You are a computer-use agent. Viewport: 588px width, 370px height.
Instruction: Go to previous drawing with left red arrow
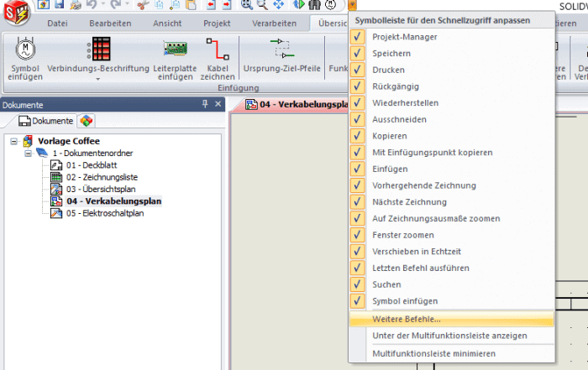pyautogui.click(x=211, y=4)
